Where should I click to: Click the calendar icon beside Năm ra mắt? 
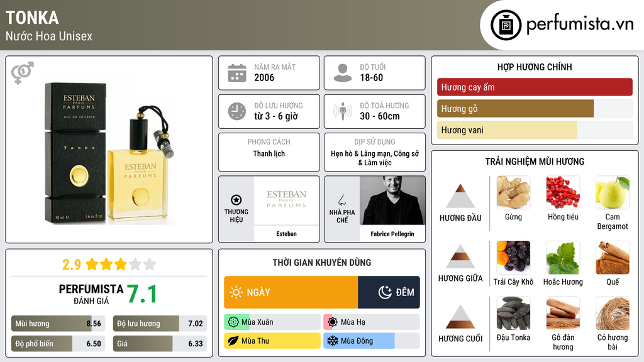coord(237,73)
